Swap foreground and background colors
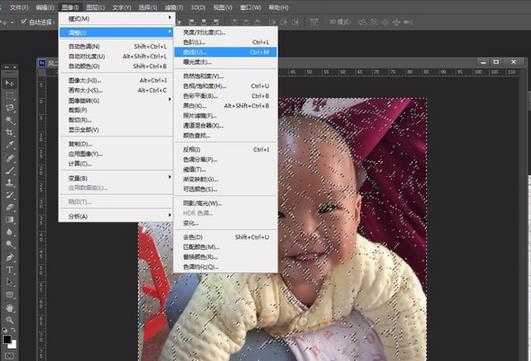 (13, 331)
